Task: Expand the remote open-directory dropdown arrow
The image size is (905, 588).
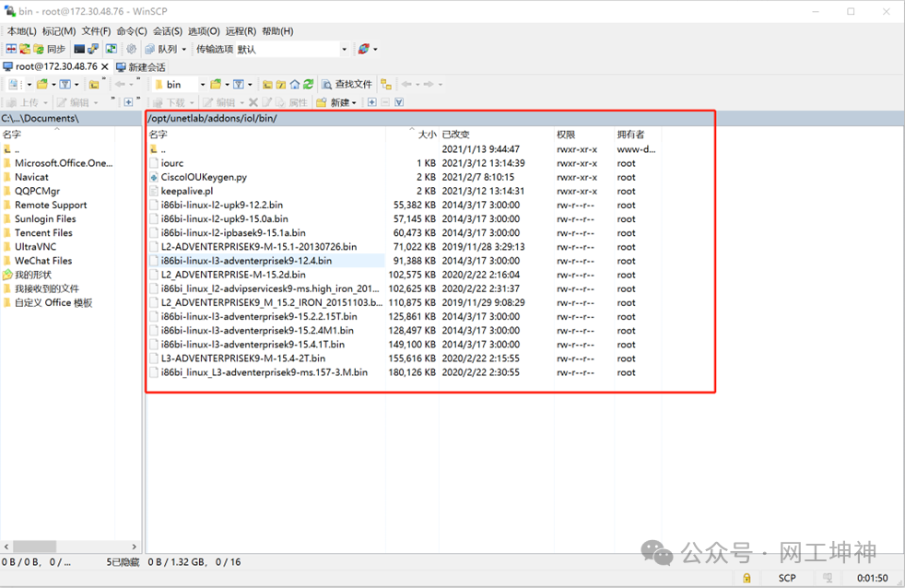Action: [227, 85]
